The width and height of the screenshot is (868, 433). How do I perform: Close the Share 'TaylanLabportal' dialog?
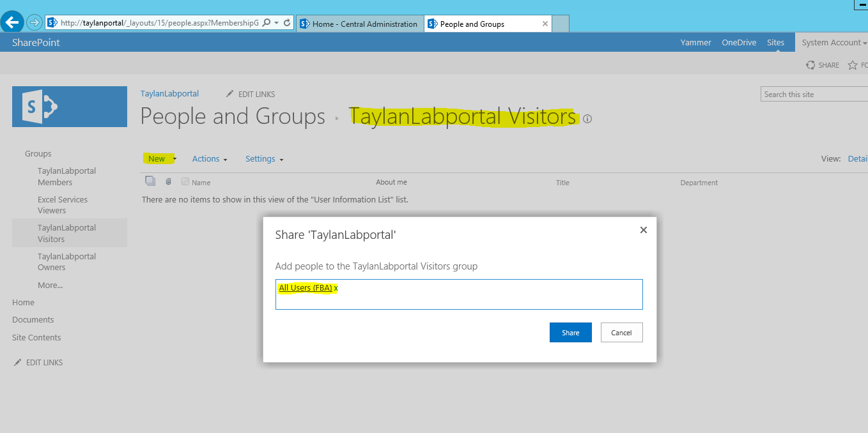tap(644, 230)
